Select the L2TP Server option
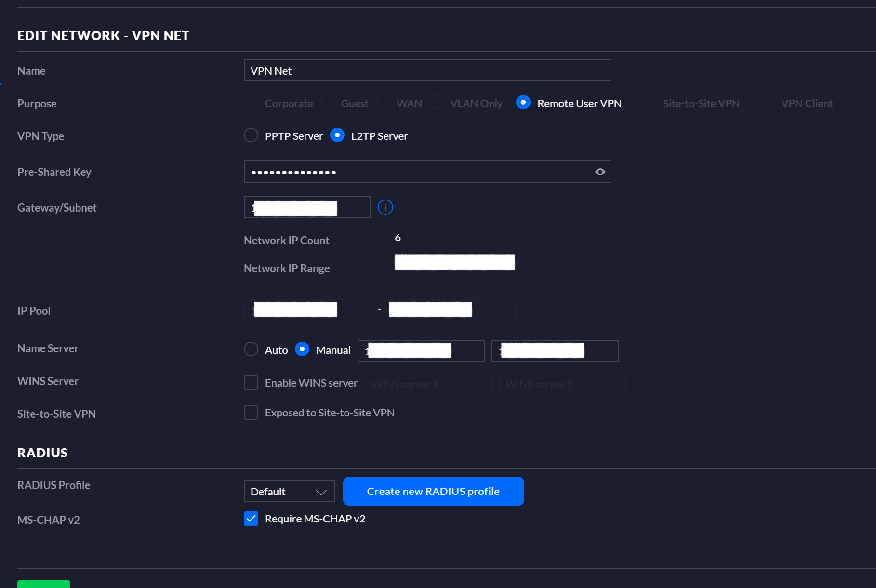 [337, 135]
